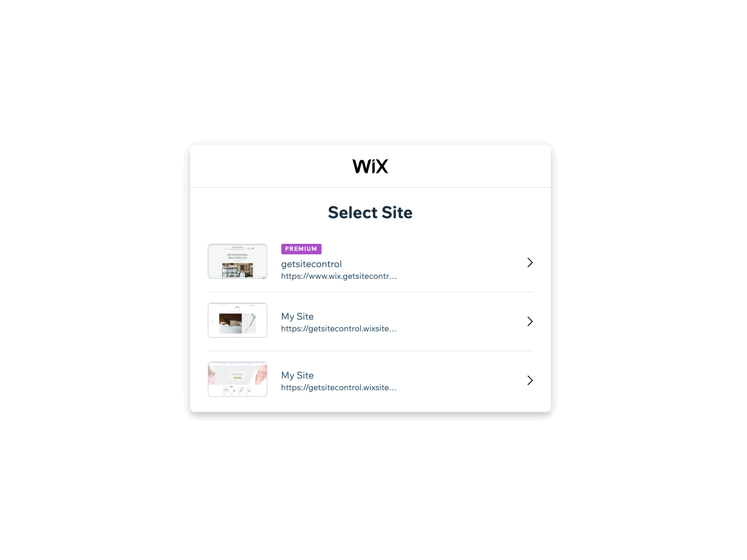Screen dimensions: 747x560
Task: Open the https://www.wix.getsitecontr… URL
Action: [x=339, y=276]
